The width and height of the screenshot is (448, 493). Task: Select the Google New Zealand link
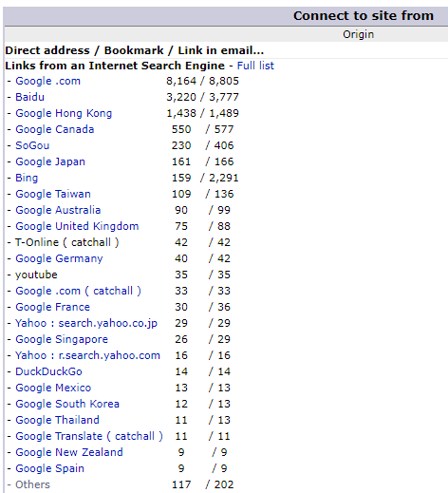69,452
